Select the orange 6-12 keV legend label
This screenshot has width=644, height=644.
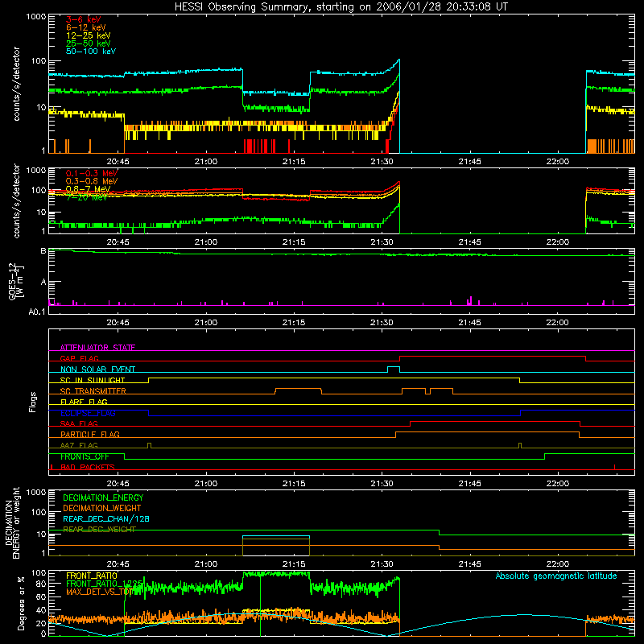86,27
